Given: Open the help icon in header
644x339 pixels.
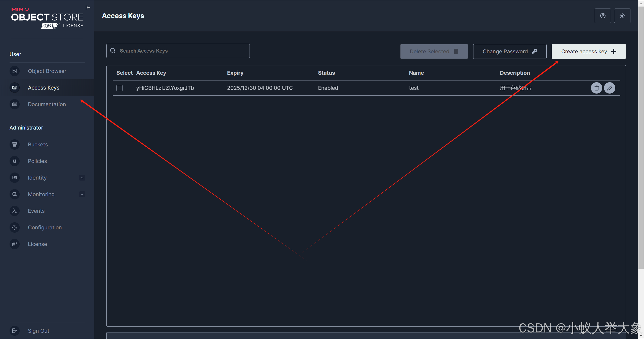Looking at the screenshot, I should 602,16.
